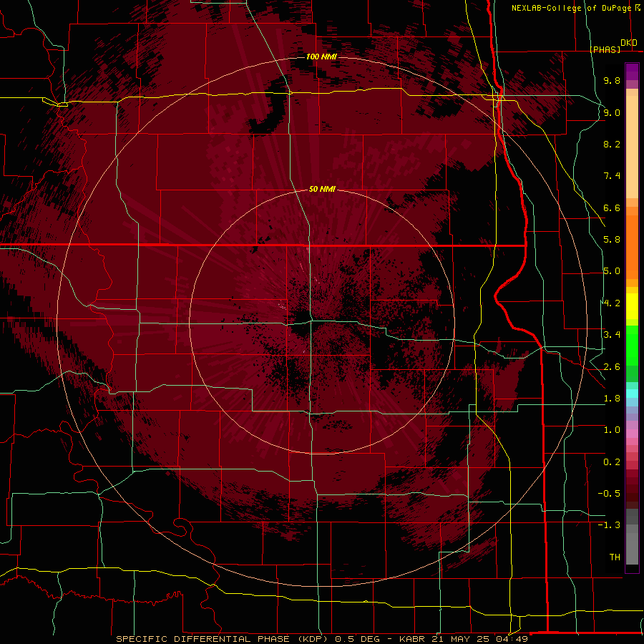Click the 0.2 scale value
This screenshot has height=644, width=644.
[x=612, y=462]
